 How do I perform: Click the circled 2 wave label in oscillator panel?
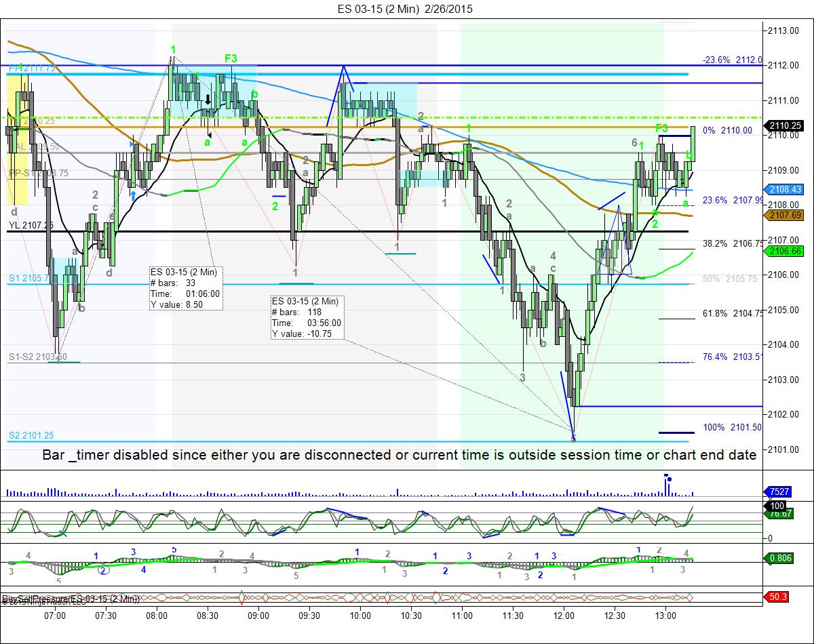pyautogui.click(x=103, y=570)
